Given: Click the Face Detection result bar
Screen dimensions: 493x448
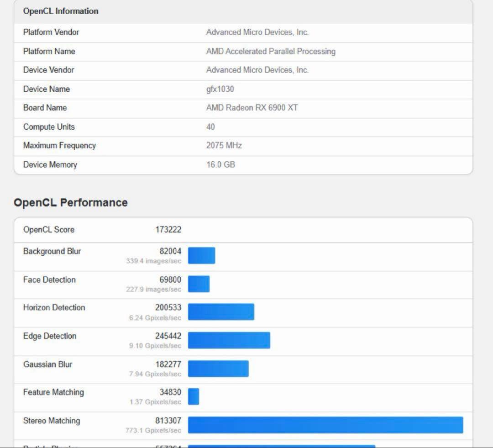Looking at the screenshot, I should pyautogui.click(x=199, y=284).
